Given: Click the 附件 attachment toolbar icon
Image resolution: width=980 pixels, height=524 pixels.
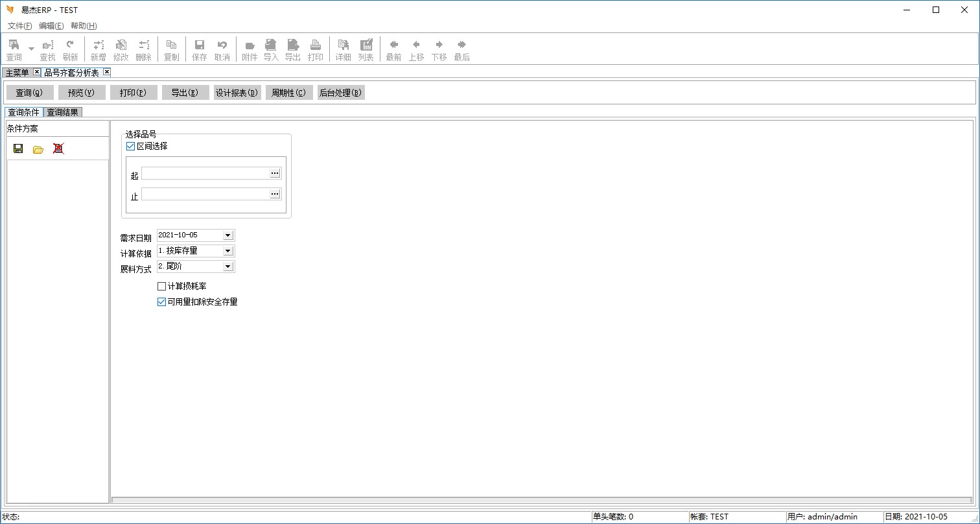Looking at the screenshot, I should (x=250, y=50).
